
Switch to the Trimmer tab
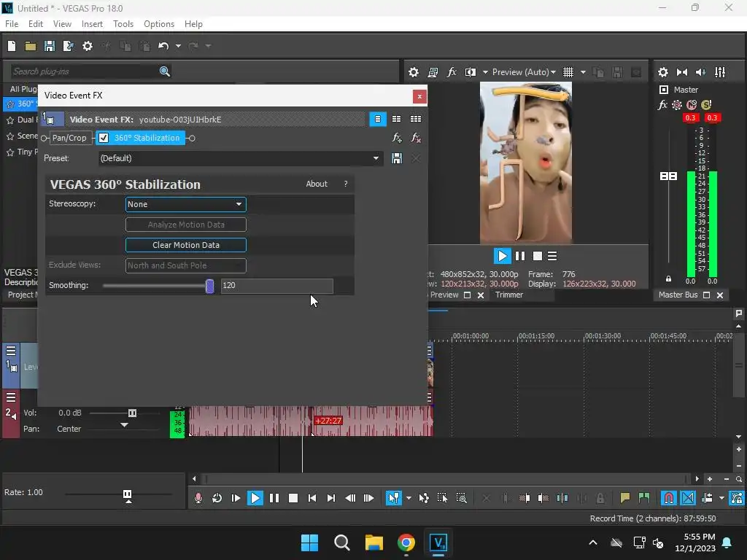point(508,295)
